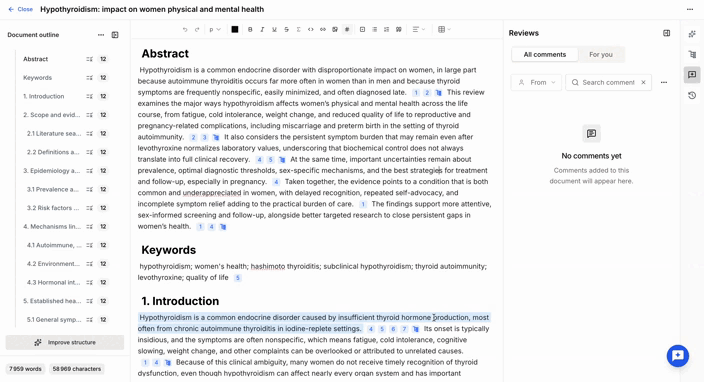704x382 pixels.
Task: Insert an image from the toolbar
Action: pos(334,30)
